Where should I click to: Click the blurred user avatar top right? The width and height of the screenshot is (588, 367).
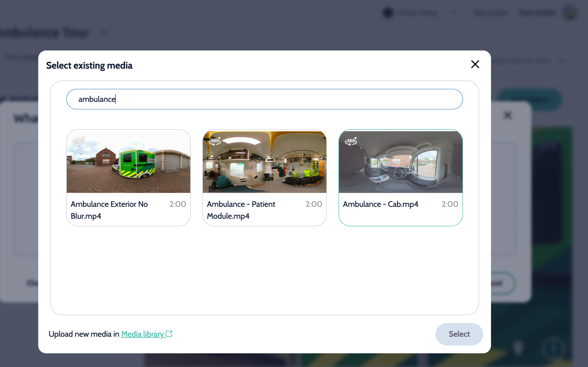570,13
